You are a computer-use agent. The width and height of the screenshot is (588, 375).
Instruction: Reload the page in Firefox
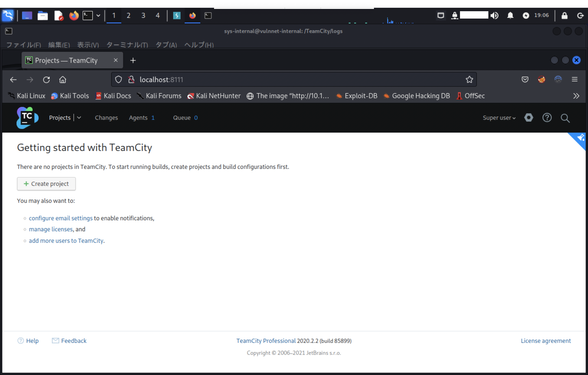[46, 80]
